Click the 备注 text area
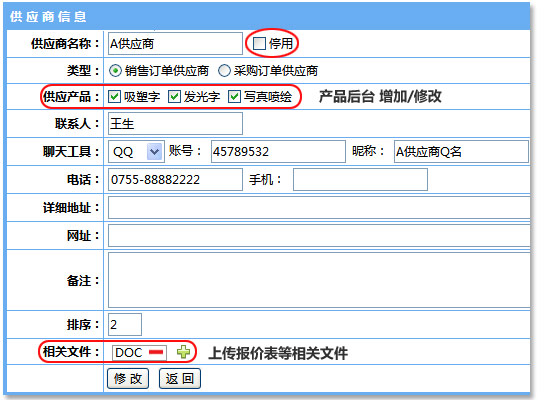 [x=319, y=280]
